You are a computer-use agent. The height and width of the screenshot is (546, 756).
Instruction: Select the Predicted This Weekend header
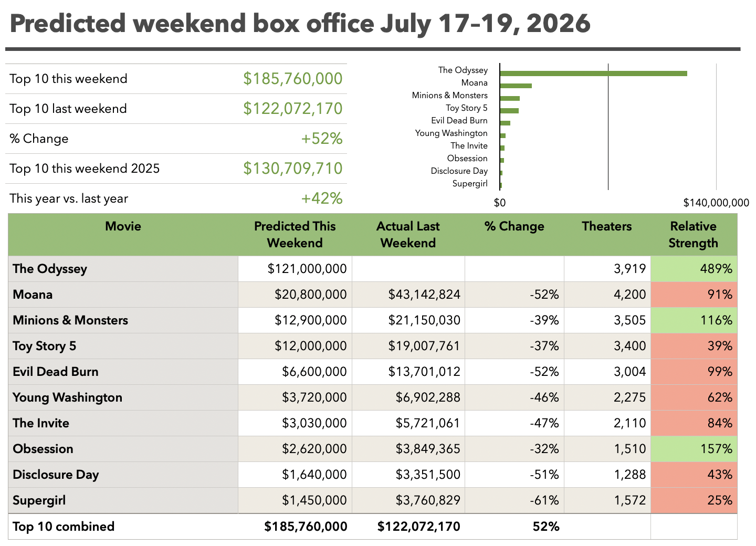pos(295,235)
